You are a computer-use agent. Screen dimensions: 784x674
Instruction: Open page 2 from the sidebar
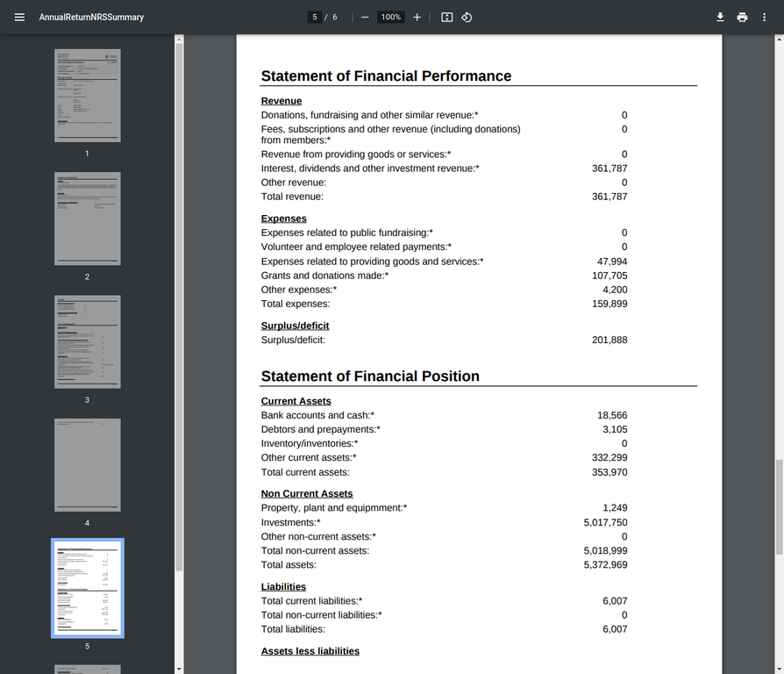tap(87, 218)
